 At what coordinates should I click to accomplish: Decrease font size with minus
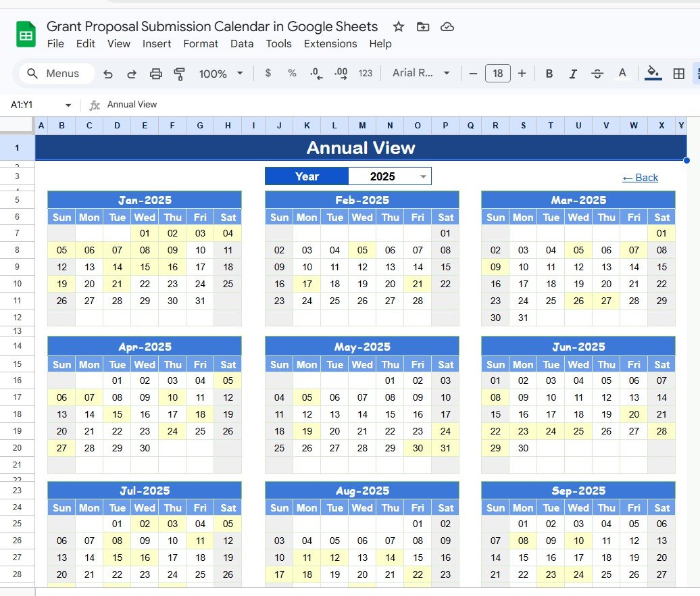473,73
